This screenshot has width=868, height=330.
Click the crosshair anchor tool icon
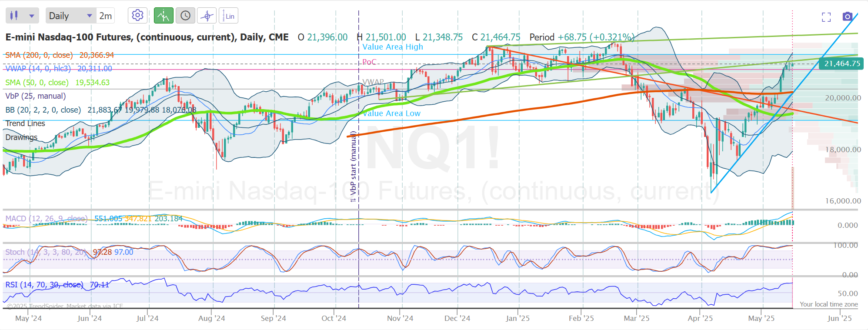pos(207,16)
